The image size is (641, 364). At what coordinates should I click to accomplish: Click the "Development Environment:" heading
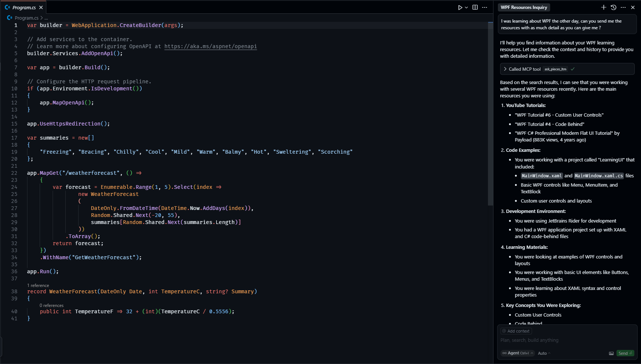(x=536, y=211)
